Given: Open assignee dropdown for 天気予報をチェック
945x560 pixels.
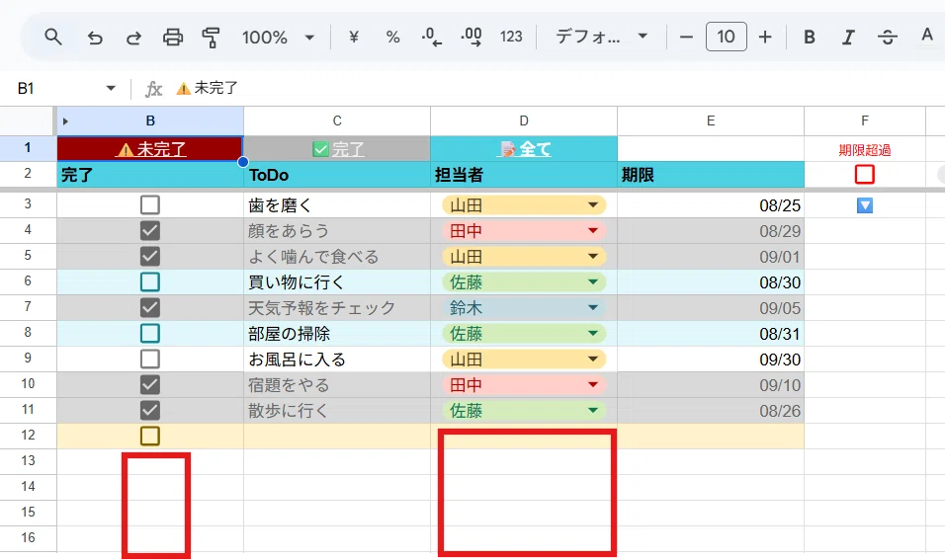Looking at the screenshot, I should 593,308.
